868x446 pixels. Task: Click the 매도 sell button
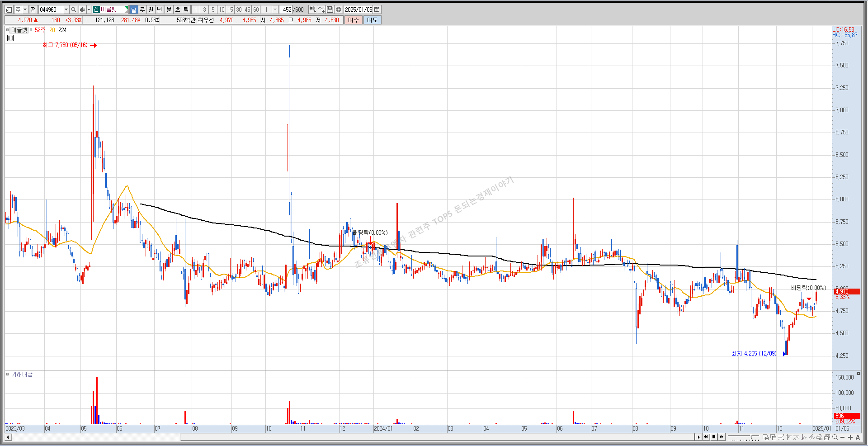(x=373, y=20)
